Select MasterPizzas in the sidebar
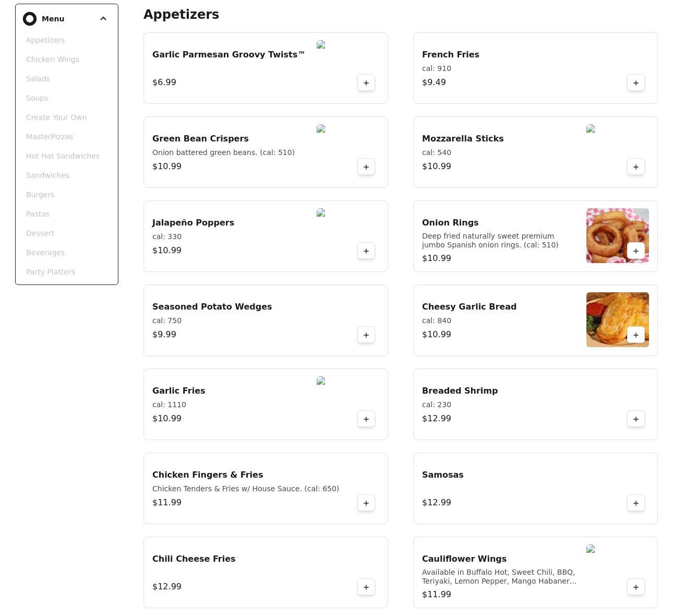The width and height of the screenshot is (673, 616). point(50,137)
